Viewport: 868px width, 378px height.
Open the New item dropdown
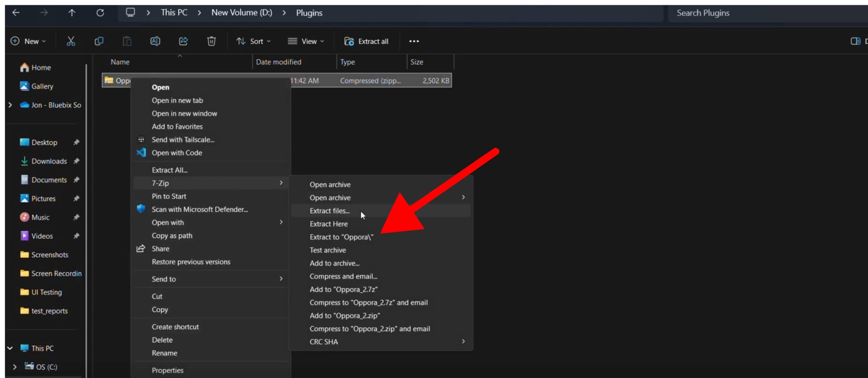coord(28,41)
